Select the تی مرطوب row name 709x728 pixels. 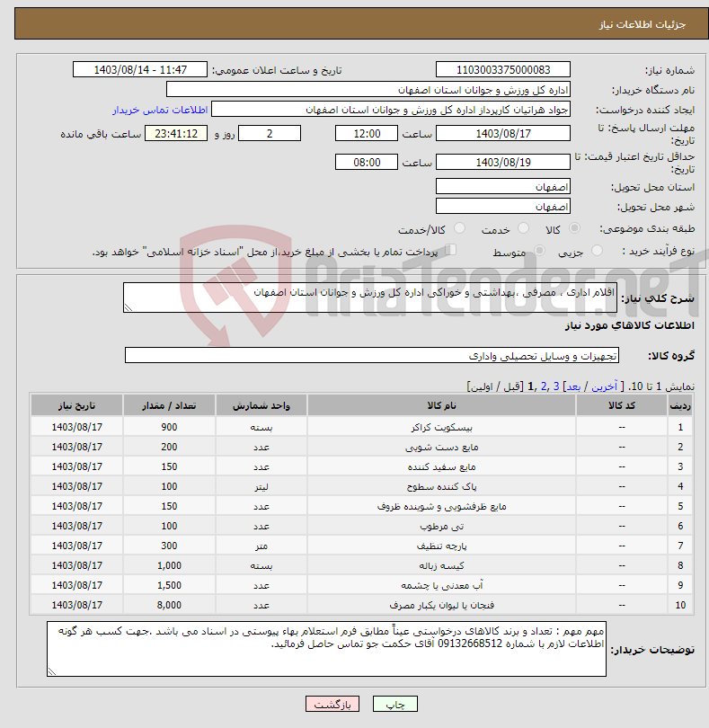click(441, 526)
